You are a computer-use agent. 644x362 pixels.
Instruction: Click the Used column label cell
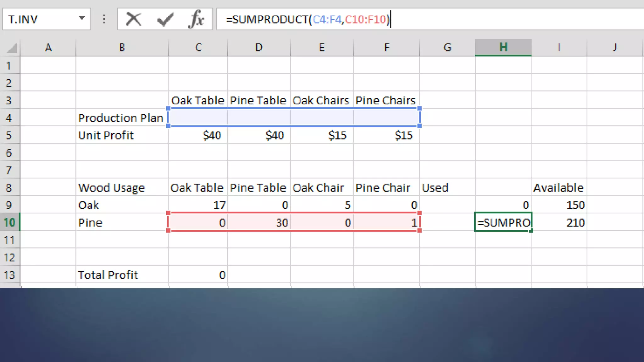pos(447,188)
